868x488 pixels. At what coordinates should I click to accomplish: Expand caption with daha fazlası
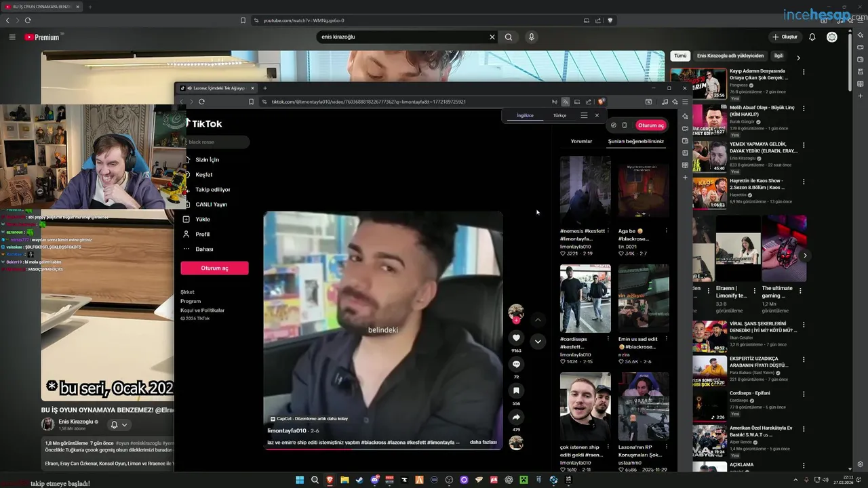coord(484,442)
